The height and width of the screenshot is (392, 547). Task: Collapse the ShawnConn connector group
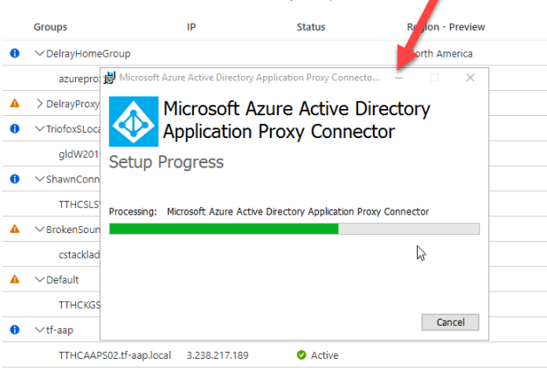point(40,179)
